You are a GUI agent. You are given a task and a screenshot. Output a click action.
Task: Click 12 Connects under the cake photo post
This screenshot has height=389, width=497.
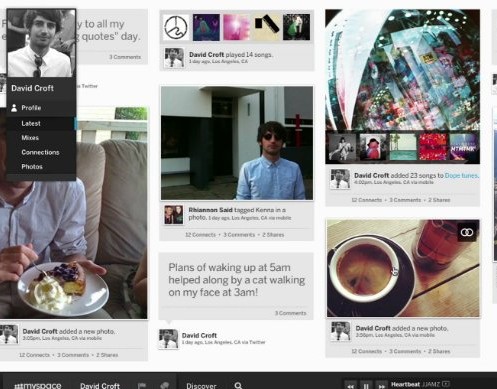coord(34,355)
